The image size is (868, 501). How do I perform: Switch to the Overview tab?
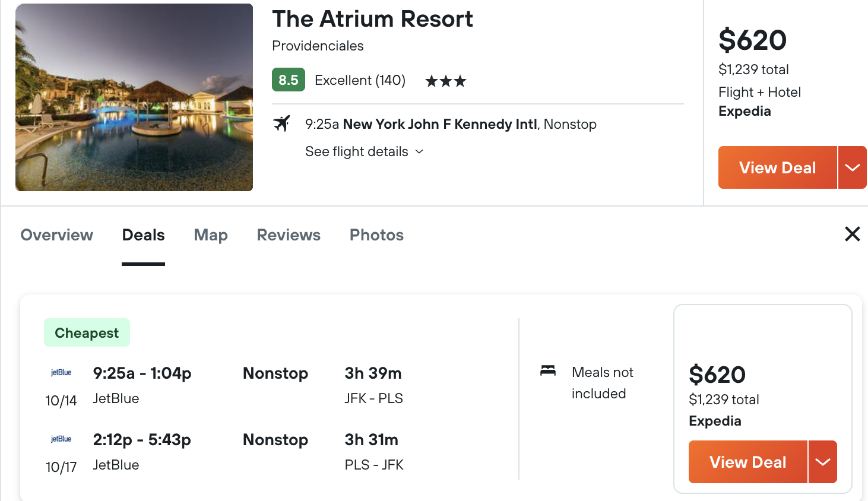pyautogui.click(x=57, y=235)
